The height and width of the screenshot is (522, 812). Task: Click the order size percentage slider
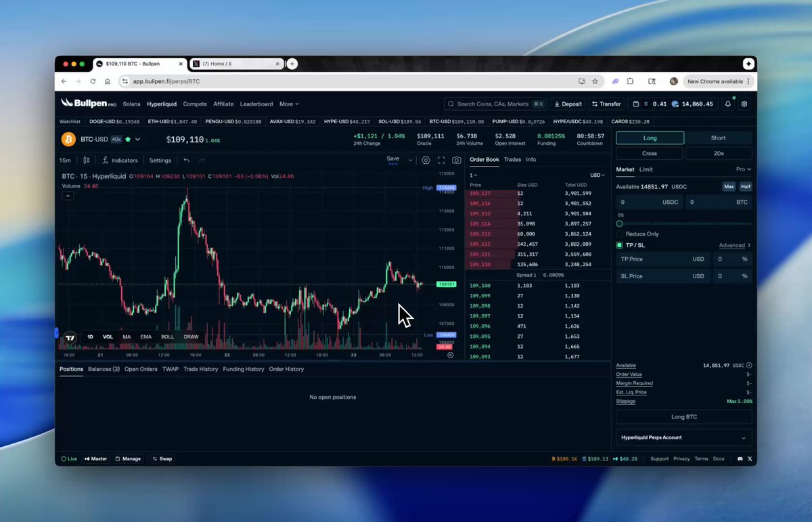click(620, 223)
